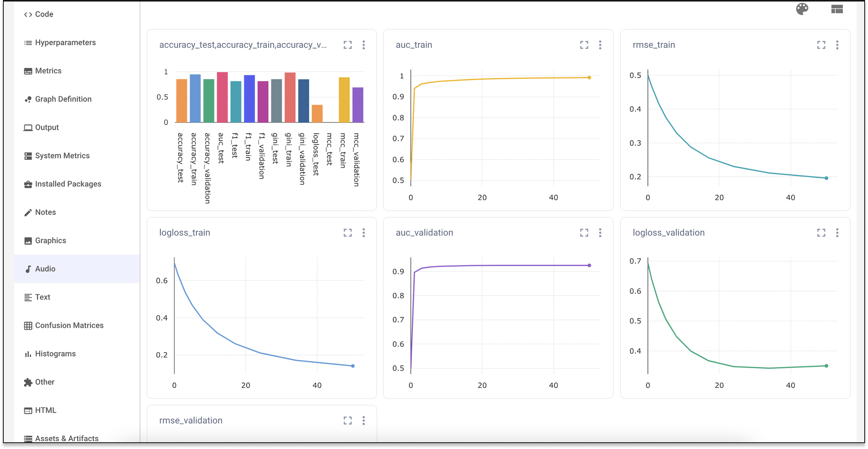Click the rmse_validation chart title
868x449 pixels.
(x=191, y=420)
